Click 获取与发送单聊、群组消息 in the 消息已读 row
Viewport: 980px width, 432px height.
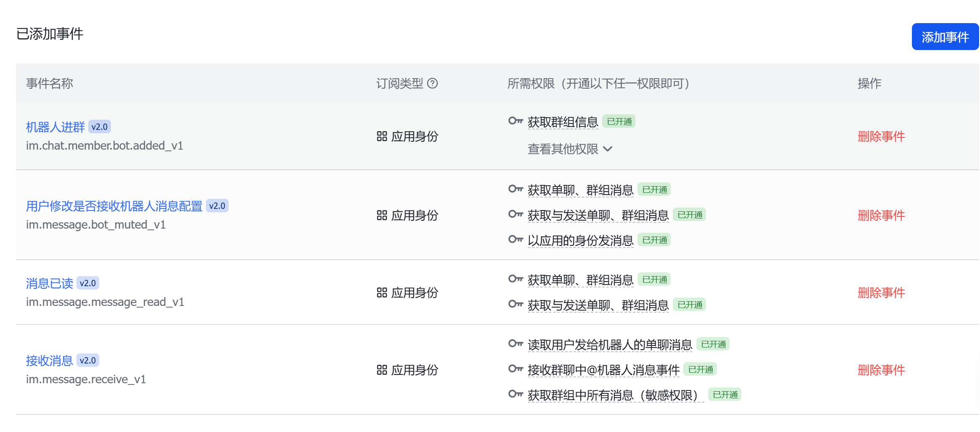point(598,305)
